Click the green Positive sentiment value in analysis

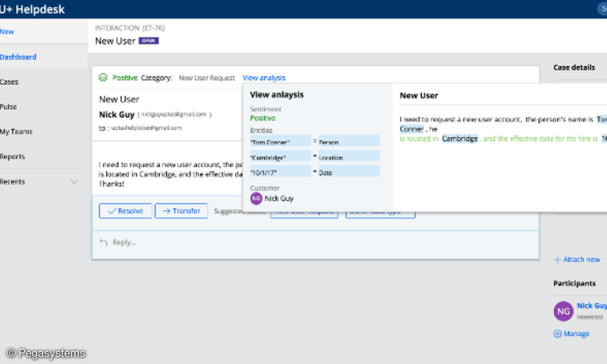pyautogui.click(x=263, y=118)
